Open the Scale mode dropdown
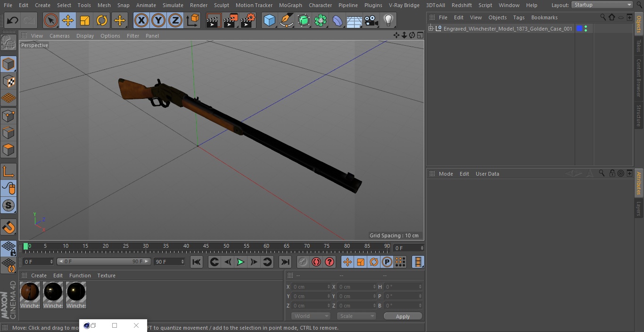644x332 pixels. coord(357,316)
